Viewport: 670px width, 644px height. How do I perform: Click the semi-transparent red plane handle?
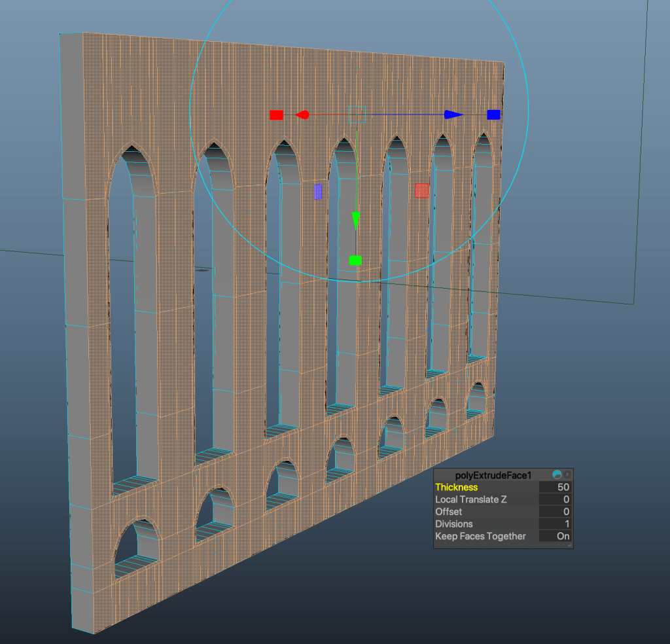coord(422,190)
